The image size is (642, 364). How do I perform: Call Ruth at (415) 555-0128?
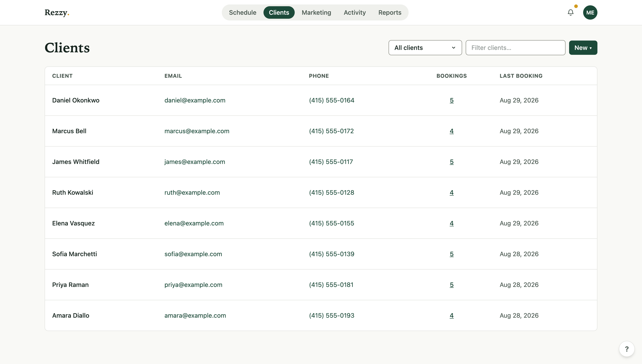click(332, 192)
